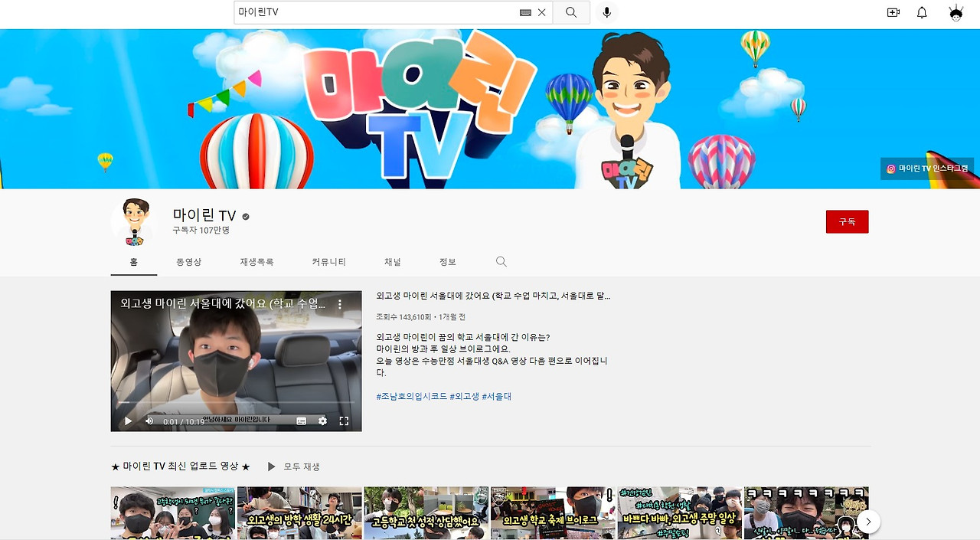Click the verified badge next to 마이린 TV
980x540 pixels.
(x=246, y=217)
